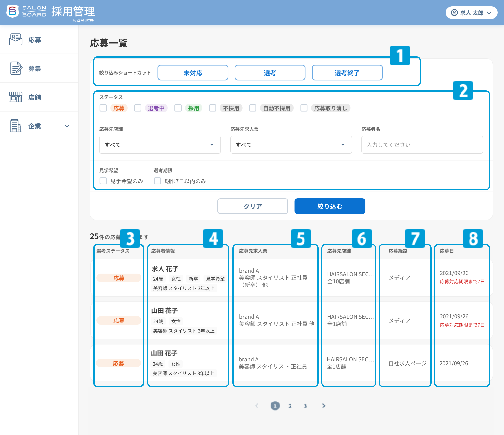Click the 募集 document-pencil icon

pyautogui.click(x=16, y=68)
